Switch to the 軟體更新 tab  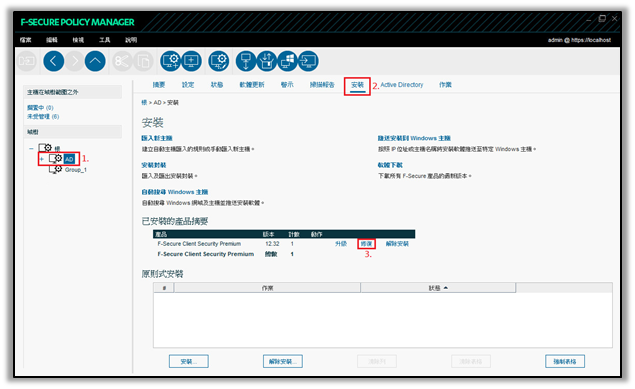click(x=252, y=85)
